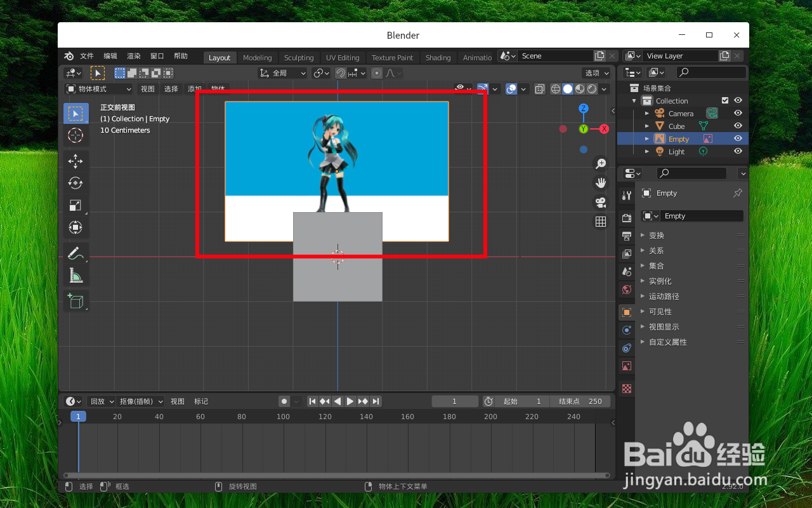Switch to the Sculpting workspace tab
Image resolution: width=812 pixels, height=508 pixels.
point(299,58)
